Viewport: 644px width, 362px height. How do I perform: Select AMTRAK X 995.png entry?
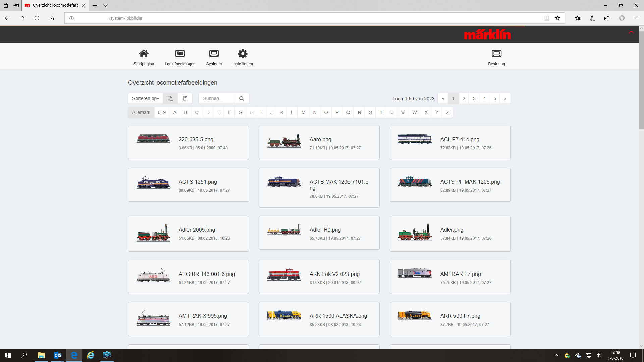[188, 319]
